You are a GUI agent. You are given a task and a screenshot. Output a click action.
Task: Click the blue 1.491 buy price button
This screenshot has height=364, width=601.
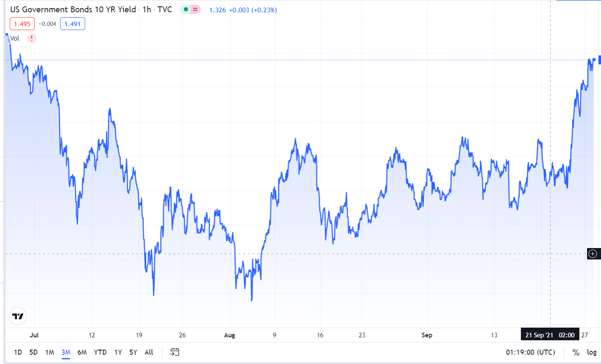click(x=72, y=24)
